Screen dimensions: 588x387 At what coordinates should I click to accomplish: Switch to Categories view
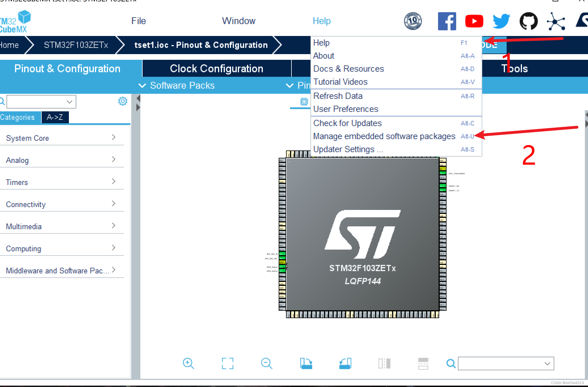click(18, 117)
